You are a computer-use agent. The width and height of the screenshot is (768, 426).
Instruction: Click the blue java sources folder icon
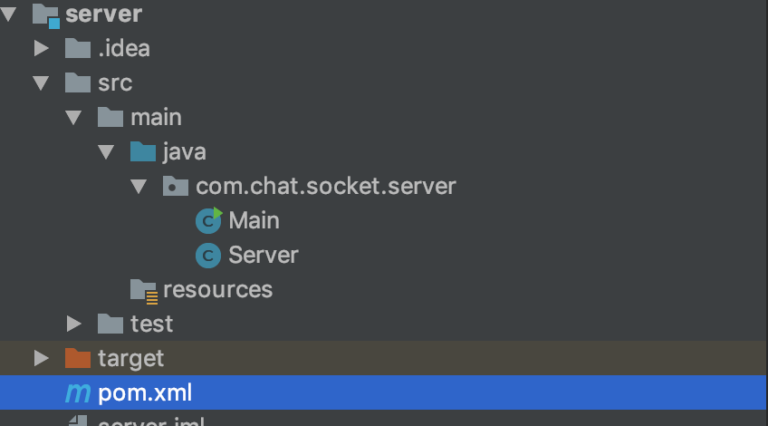point(143,152)
